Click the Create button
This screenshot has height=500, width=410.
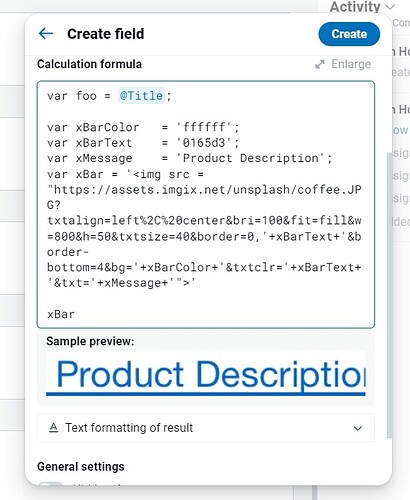pyautogui.click(x=349, y=34)
